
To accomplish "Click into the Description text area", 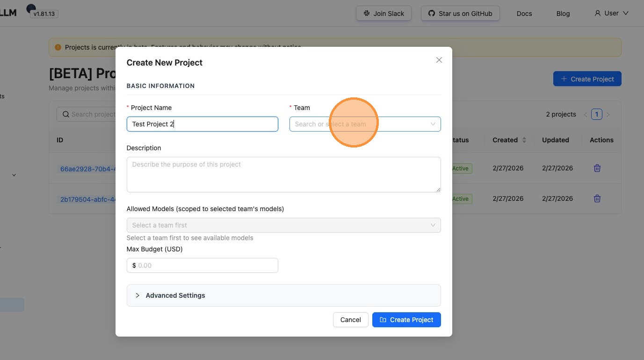I will [283, 174].
